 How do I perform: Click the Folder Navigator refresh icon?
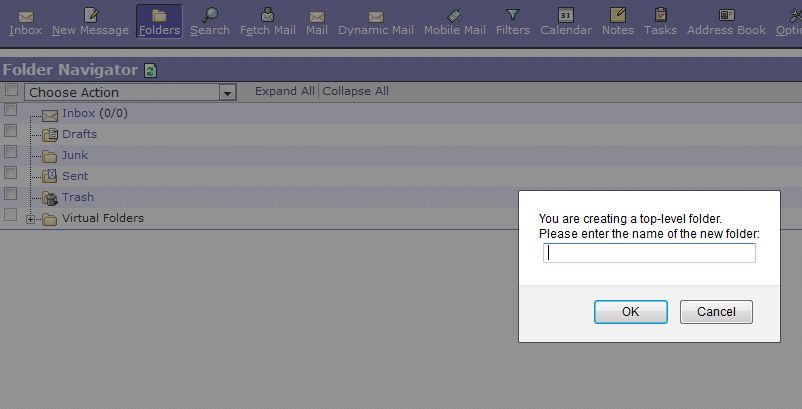point(150,70)
